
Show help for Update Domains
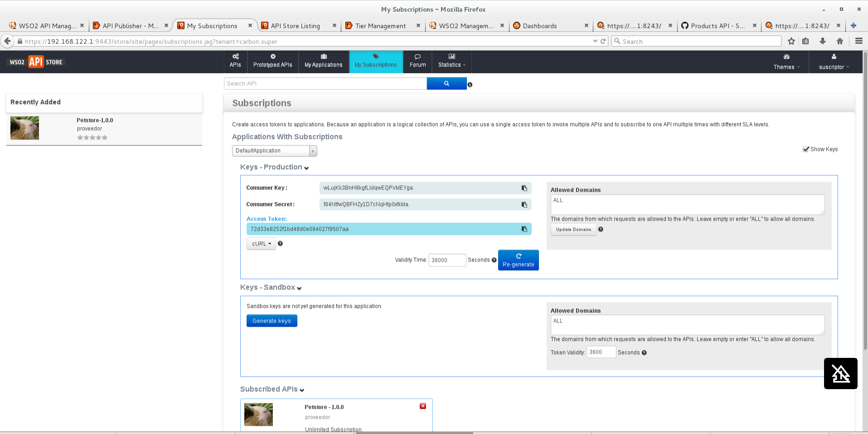tap(601, 229)
